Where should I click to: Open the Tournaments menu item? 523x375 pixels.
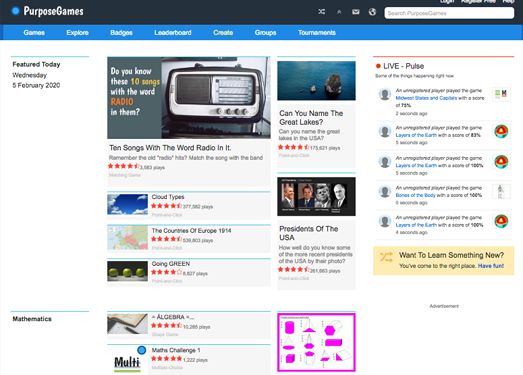tap(317, 32)
